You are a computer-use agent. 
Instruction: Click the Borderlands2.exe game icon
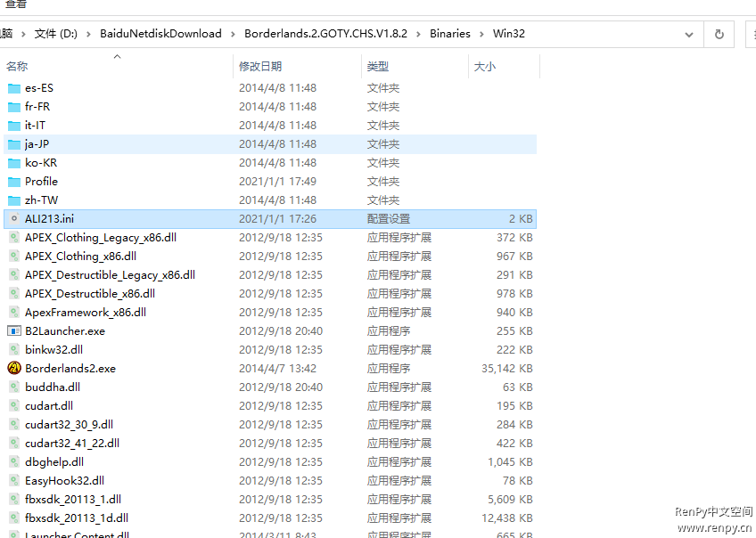pos(14,369)
